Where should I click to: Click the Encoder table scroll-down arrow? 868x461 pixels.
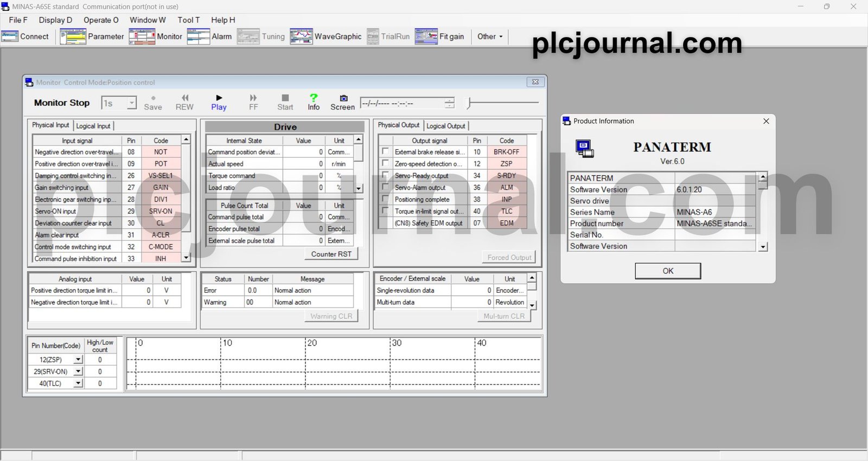(x=532, y=305)
